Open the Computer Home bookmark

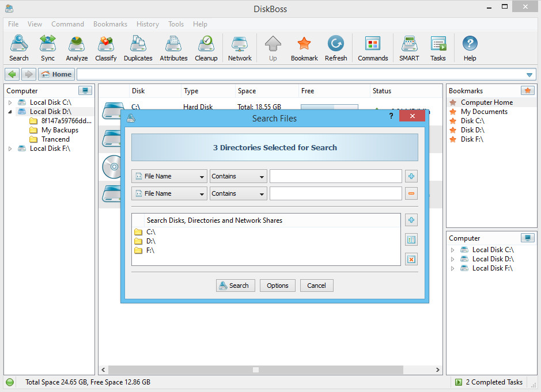click(x=486, y=102)
